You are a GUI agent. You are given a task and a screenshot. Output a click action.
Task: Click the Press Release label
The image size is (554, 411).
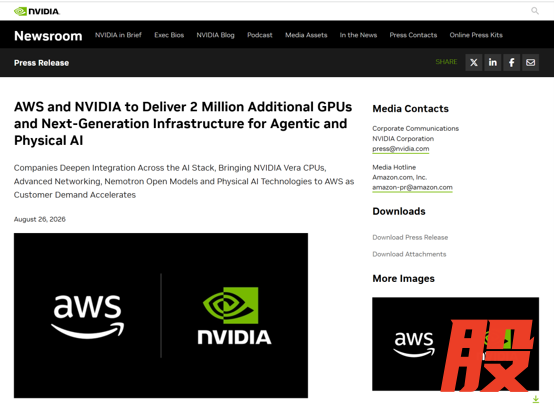[41, 63]
